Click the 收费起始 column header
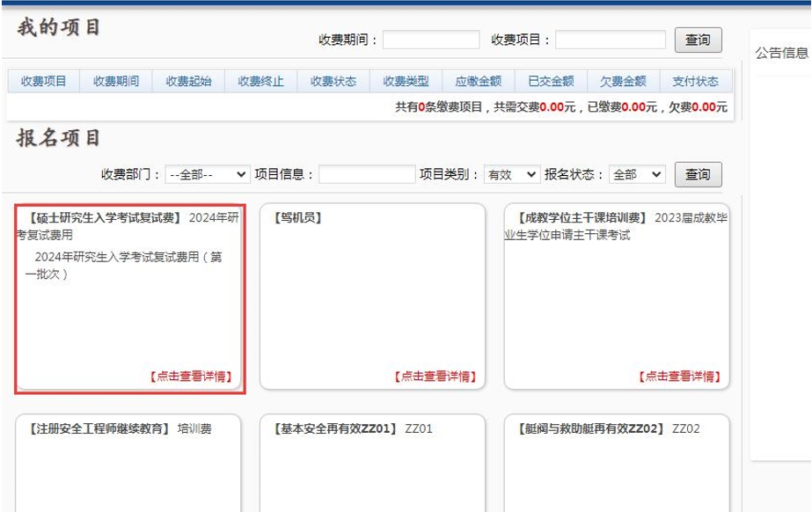Viewport: 812px width, 512px height. pos(188,81)
